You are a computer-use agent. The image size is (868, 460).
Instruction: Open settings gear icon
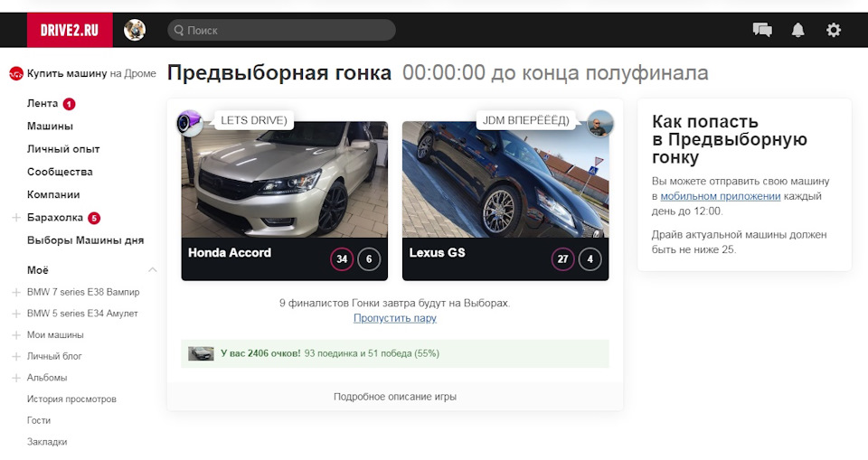833,30
